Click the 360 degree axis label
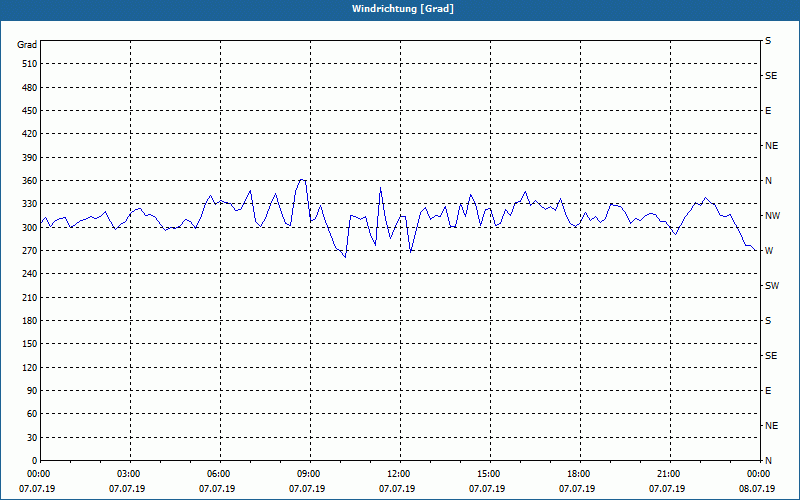This screenshot has width=800, height=500. 30,181
